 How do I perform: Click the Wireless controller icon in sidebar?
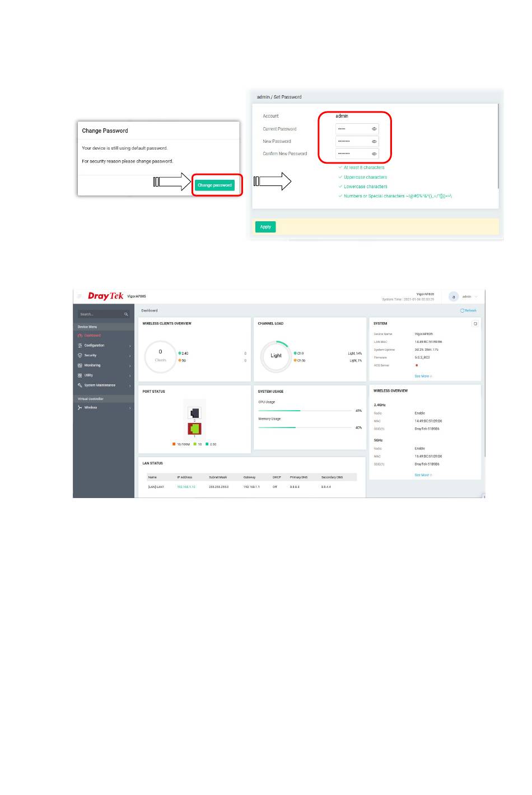coord(80,408)
